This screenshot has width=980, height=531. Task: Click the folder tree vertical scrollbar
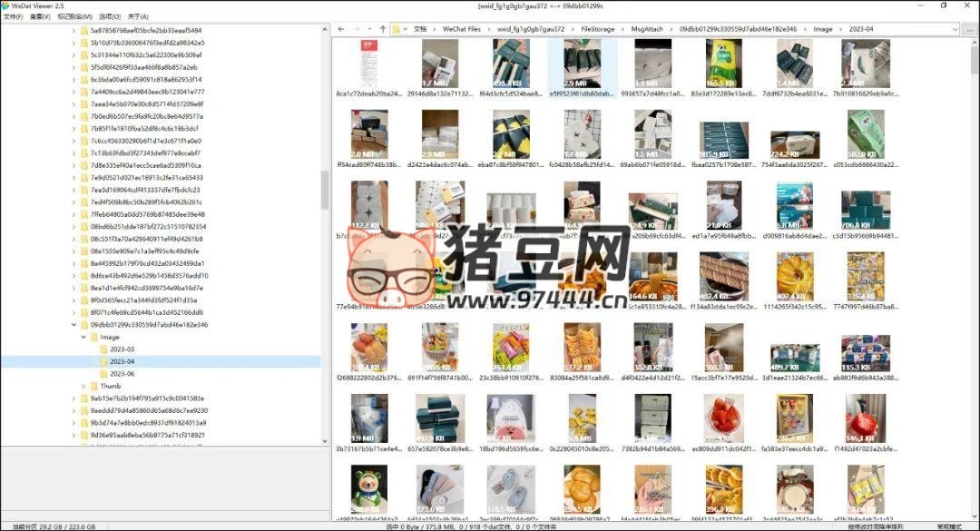pyautogui.click(x=325, y=189)
